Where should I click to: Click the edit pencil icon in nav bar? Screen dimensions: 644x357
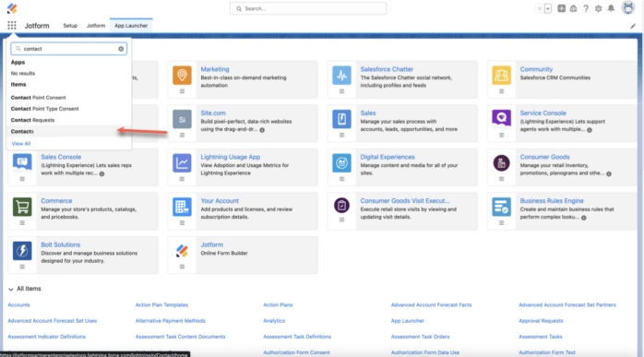point(633,26)
